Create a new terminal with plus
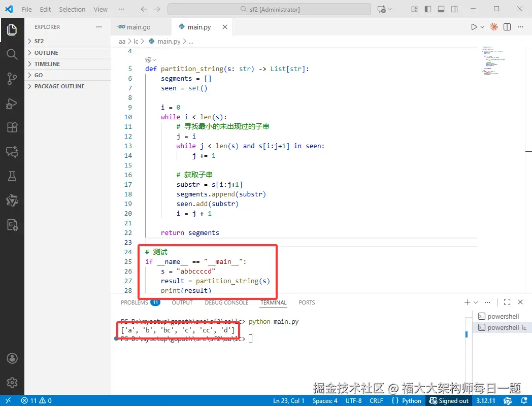This screenshot has width=532, height=406. [x=467, y=302]
